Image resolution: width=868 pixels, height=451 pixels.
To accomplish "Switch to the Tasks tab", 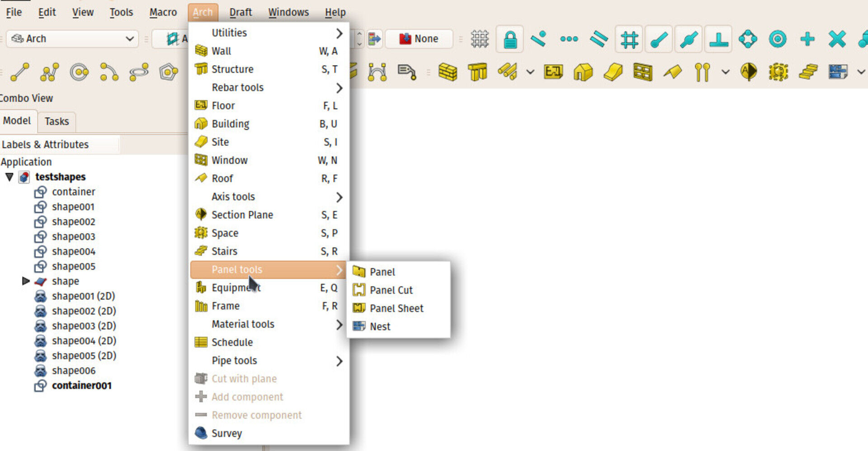I will pos(57,121).
